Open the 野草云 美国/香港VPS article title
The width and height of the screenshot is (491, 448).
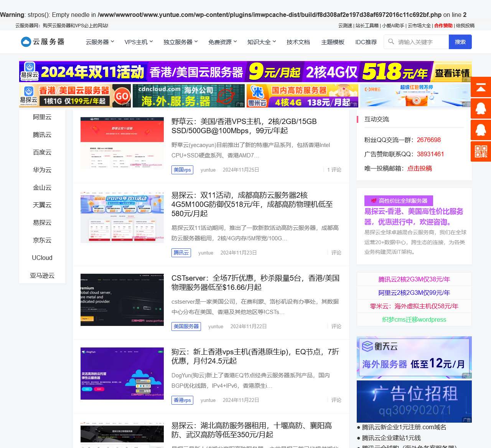click(244, 126)
